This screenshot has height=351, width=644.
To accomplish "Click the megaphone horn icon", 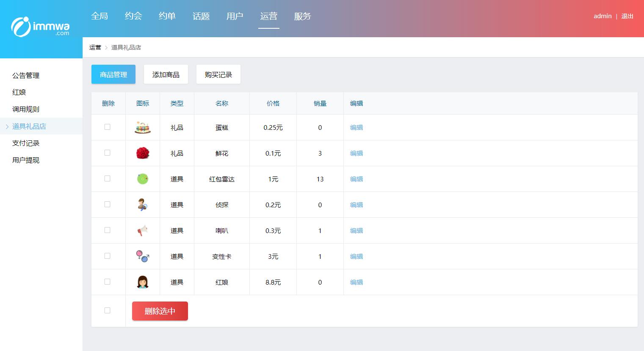I will 143,230.
